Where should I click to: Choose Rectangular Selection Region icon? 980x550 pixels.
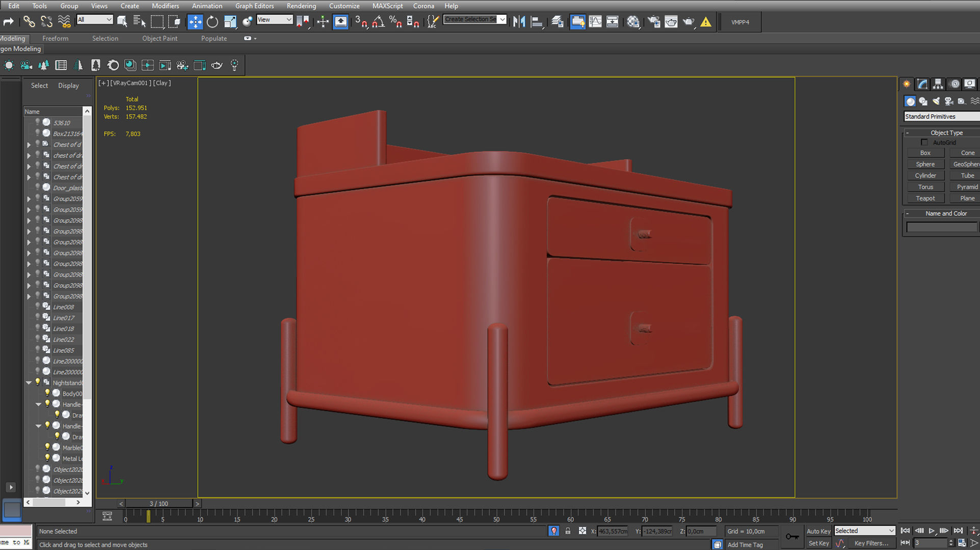click(157, 22)
